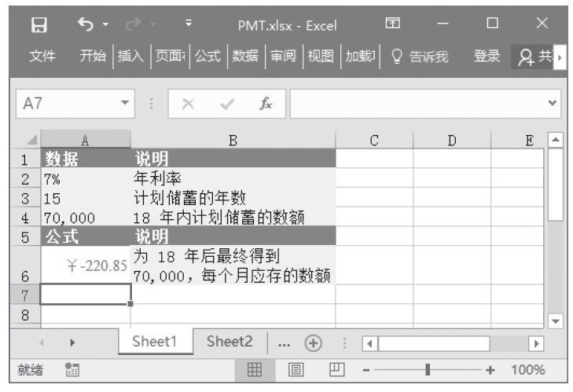Open Customize Quick Access Toolbar dropdown
Screen dimensions: 573x392
click(188, 25)
